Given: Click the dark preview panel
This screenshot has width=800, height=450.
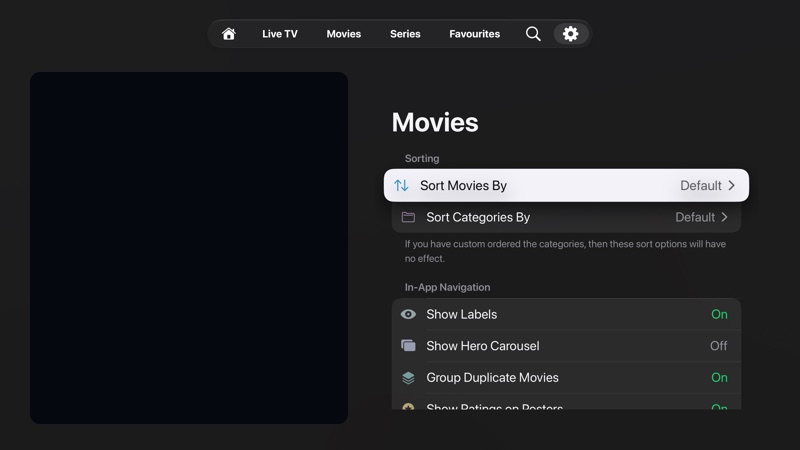Looking at the screenshot, I should 189,247.
